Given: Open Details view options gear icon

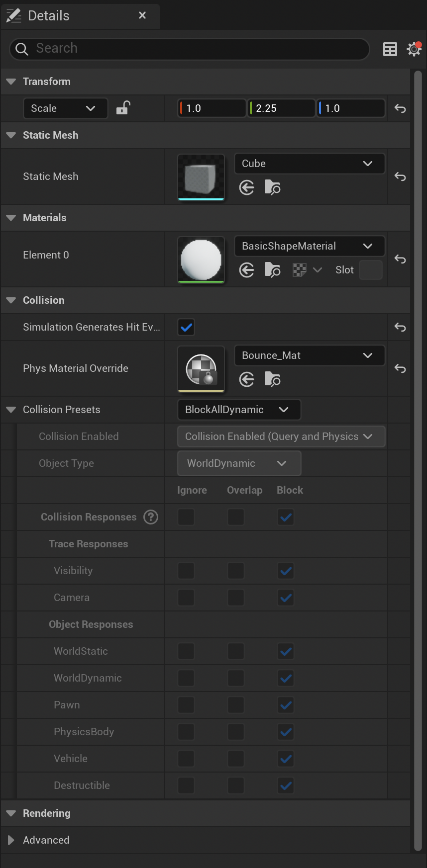Looking at the screenshot, I should click(414, 49).
